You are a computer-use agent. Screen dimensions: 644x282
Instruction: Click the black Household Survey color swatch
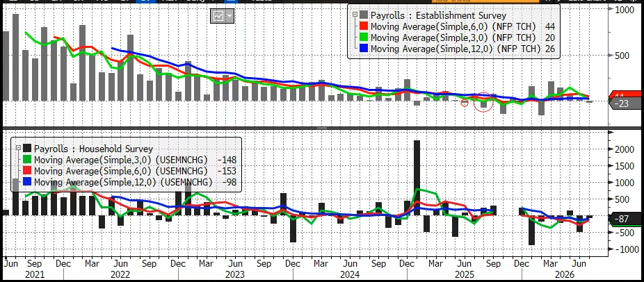coord(28,148)
